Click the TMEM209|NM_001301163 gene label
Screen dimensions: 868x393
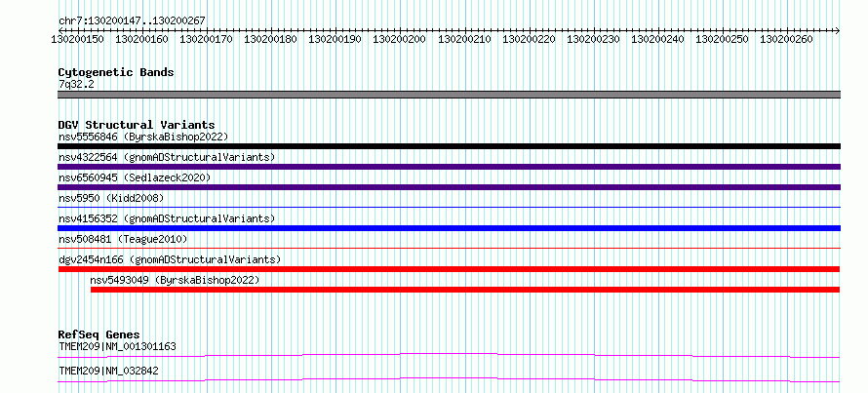pyautogui.click(x=117, y=347)
